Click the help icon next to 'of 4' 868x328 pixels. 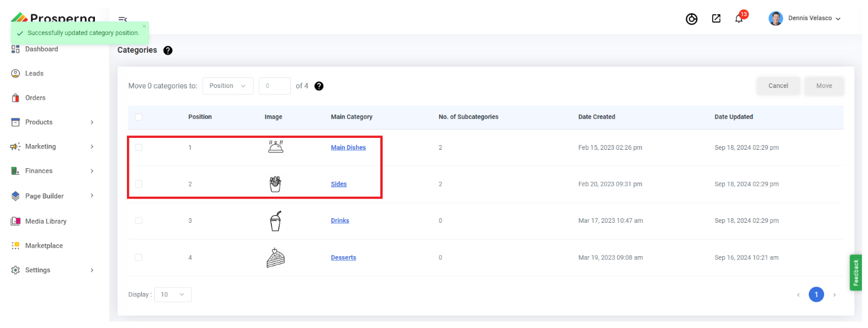point(319,86)
